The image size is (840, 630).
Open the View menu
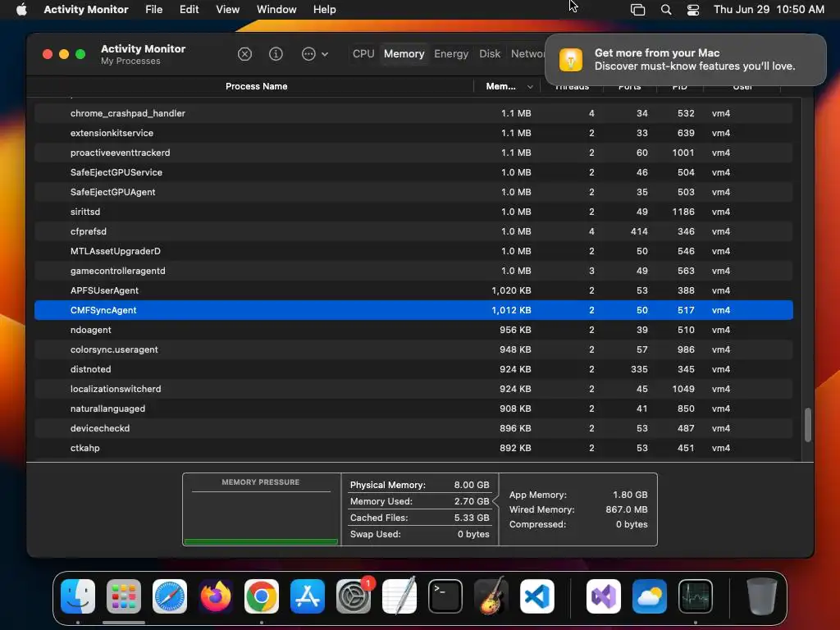pyautogui.click(x=228, y=9)
